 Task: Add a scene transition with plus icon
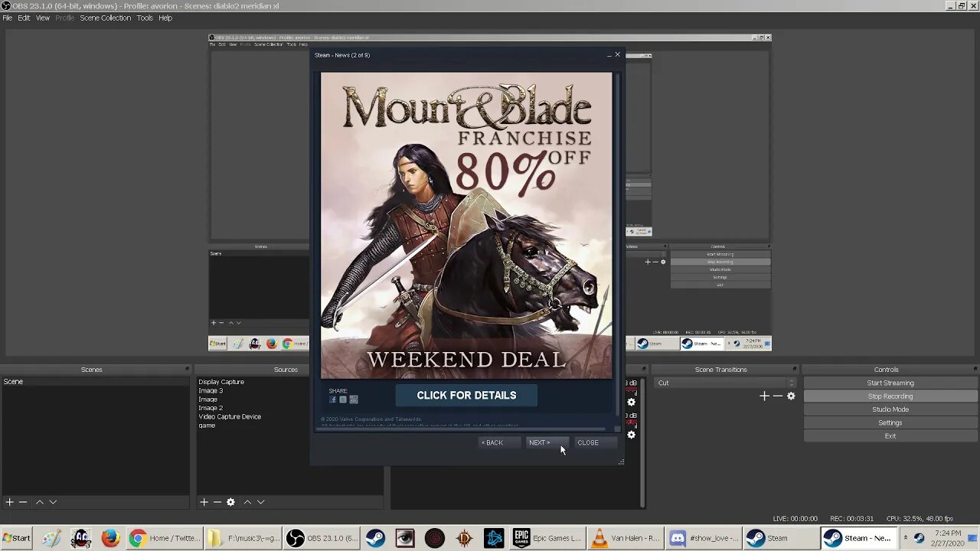(x=764, y=396)
